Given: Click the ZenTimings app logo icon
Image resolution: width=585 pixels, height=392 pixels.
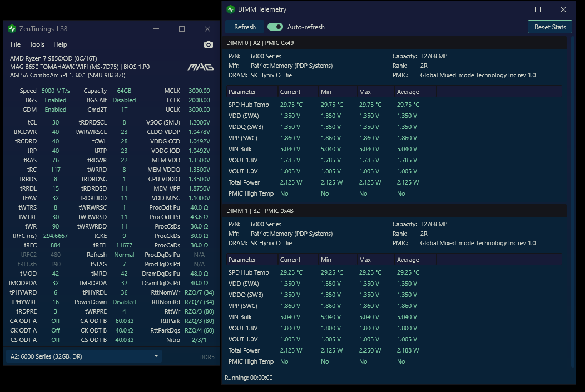Looking at the screenshot, I should [12, 29].
